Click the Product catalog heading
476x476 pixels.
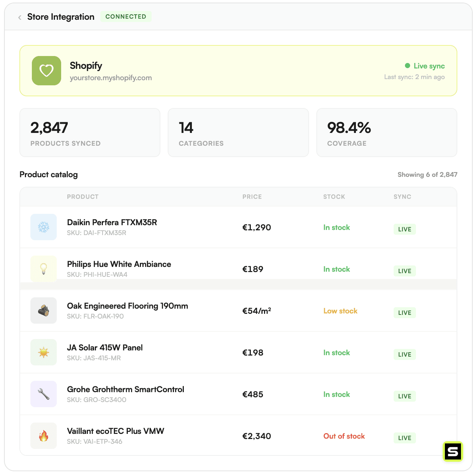tap(49, 174)
